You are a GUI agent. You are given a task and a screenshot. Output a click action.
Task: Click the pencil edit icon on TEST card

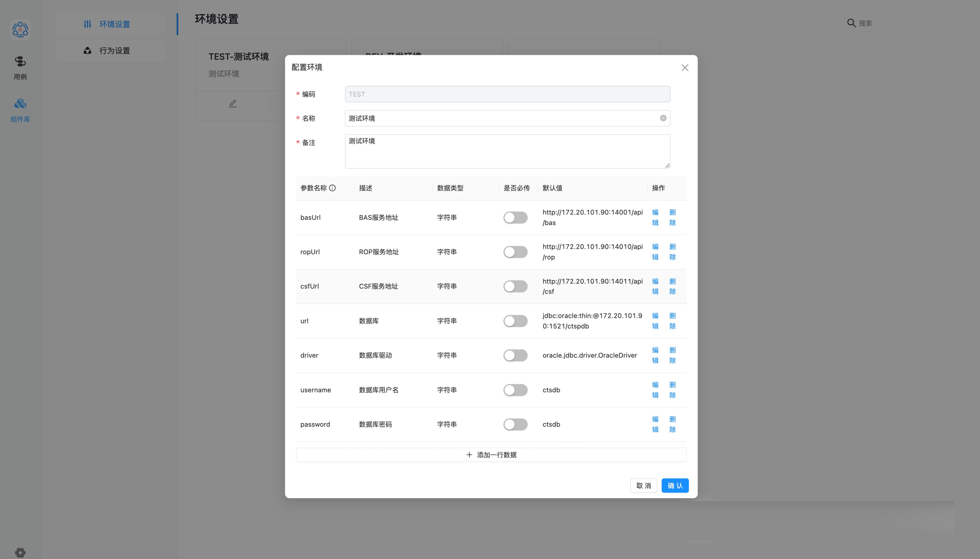pyautogui.click(x=233, y=104)
